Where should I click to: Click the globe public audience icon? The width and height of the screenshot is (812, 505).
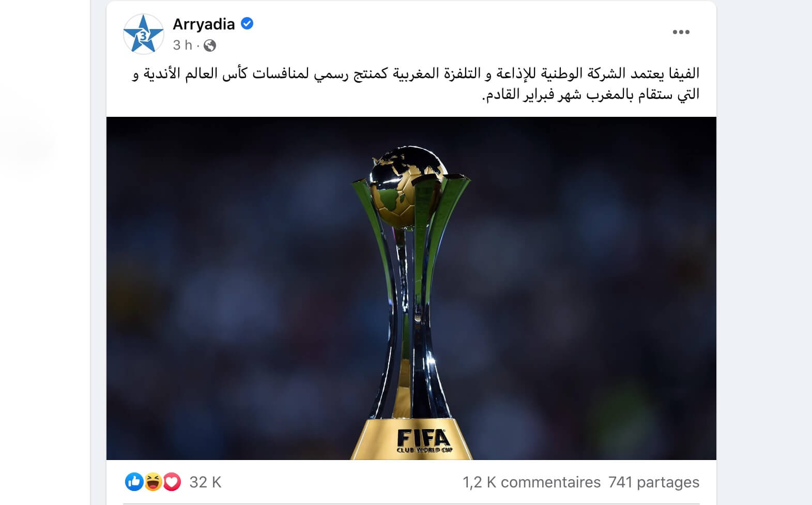coord(210,45)
